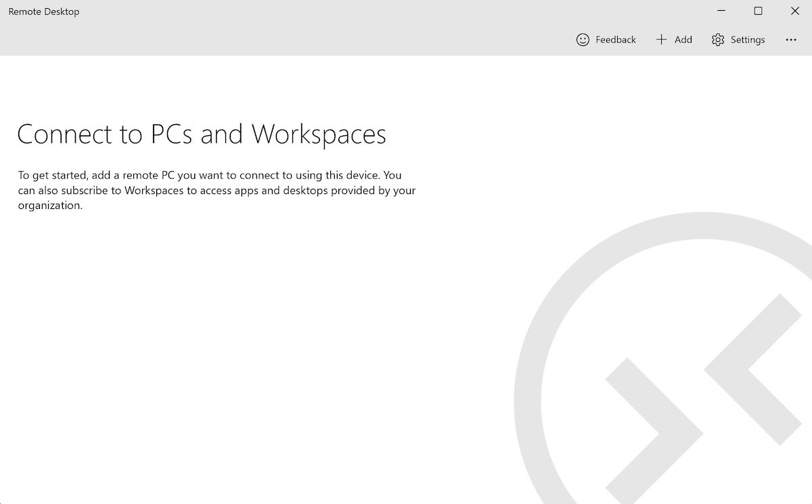This screenshot has height=504, width=812.
Task: Open Settings via the gear icon
Action: point(718,40)
